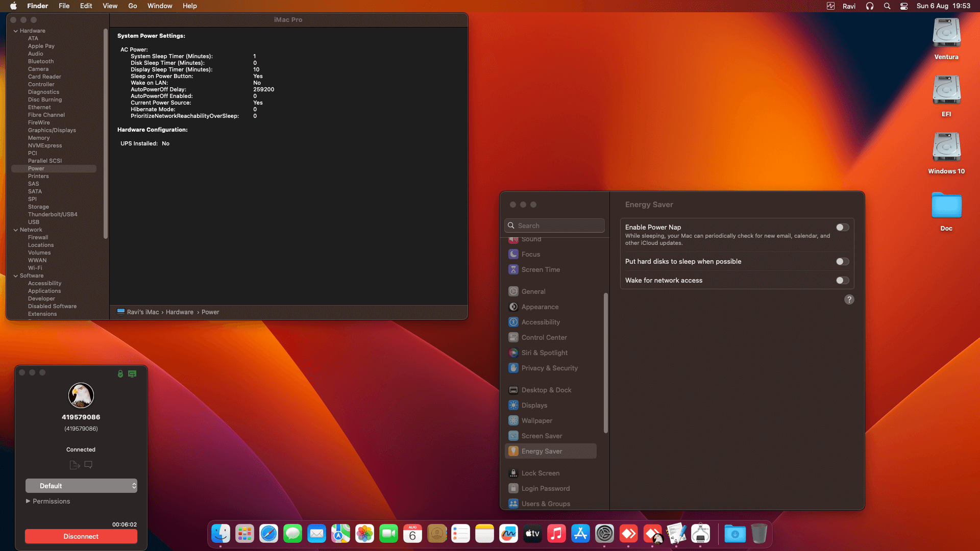Open System Settings gear icon in Dock
980x551 pixels.
click(604, 534)
